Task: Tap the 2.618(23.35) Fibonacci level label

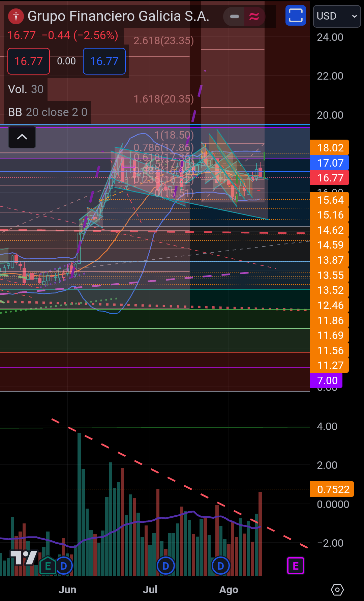Action: 164,40
